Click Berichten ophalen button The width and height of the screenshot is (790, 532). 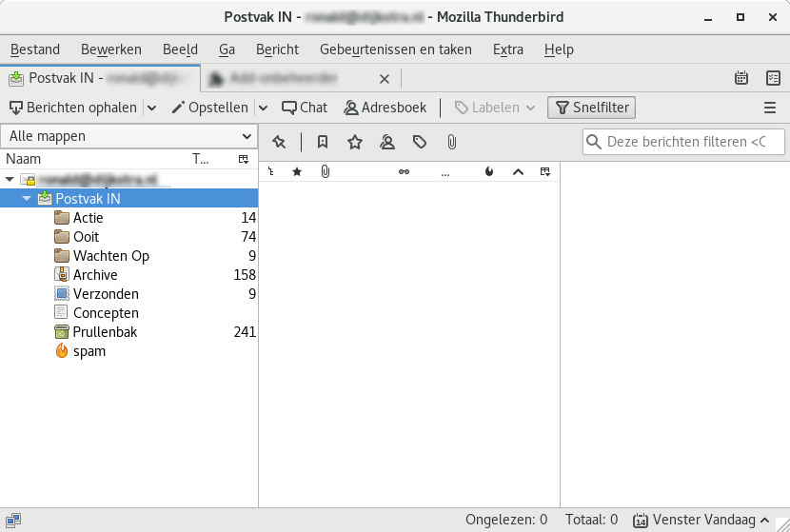pos(73,108)
